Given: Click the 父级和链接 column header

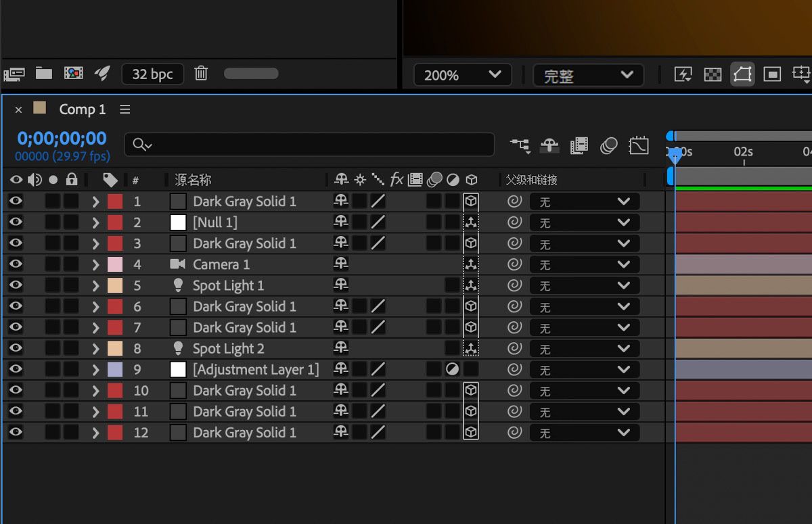Looking at the screenshot, I should [x=532, y=180].
